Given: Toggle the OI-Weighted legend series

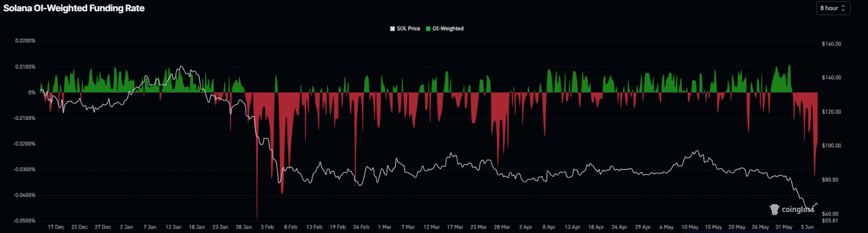Looking at the screenshot, I should coord(444,28).
